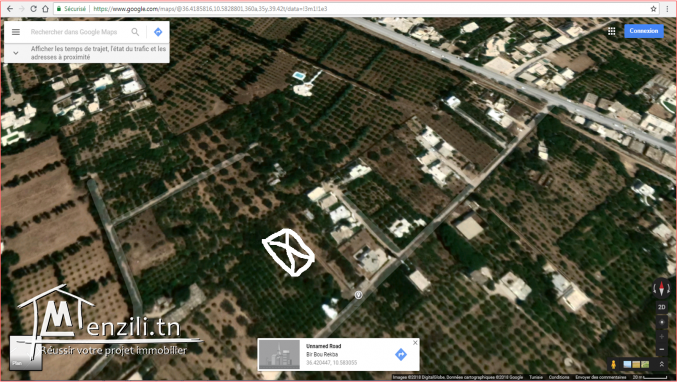Zoom out with the minus button

tap(661, 349)
